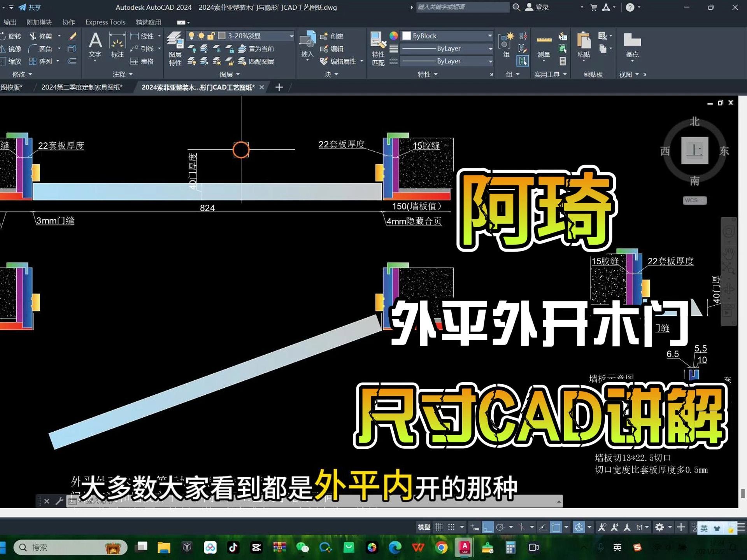Toggle object snap tracking in status bar
Image resolution: width=747 pixels, height=560 pixels.
pyautogui.click(x=543, y=527)
